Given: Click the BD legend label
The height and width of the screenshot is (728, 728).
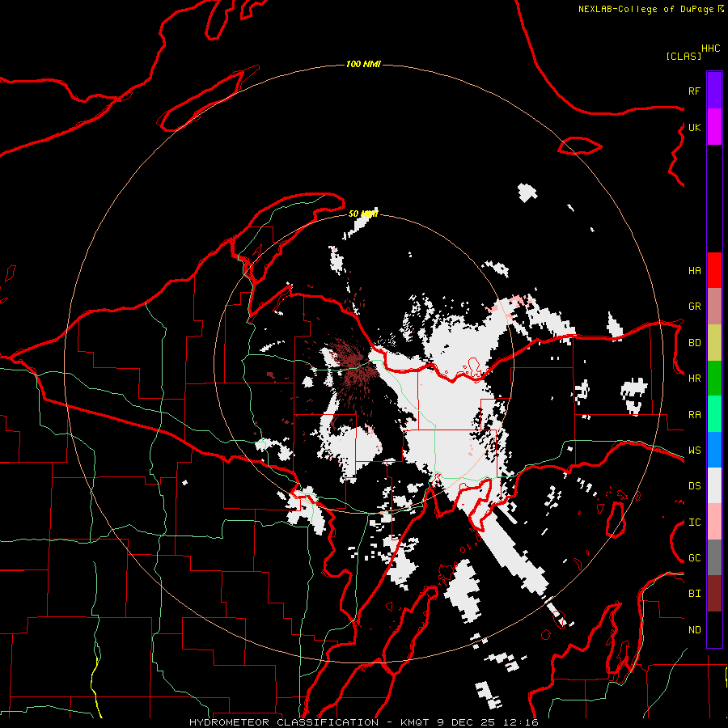Looking at the screenshot, I should click(x=694, y=343).
